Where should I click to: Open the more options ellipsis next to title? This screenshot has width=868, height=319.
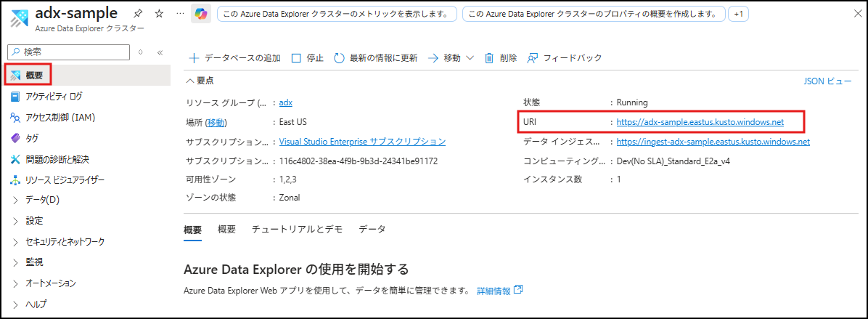point(179,13)
